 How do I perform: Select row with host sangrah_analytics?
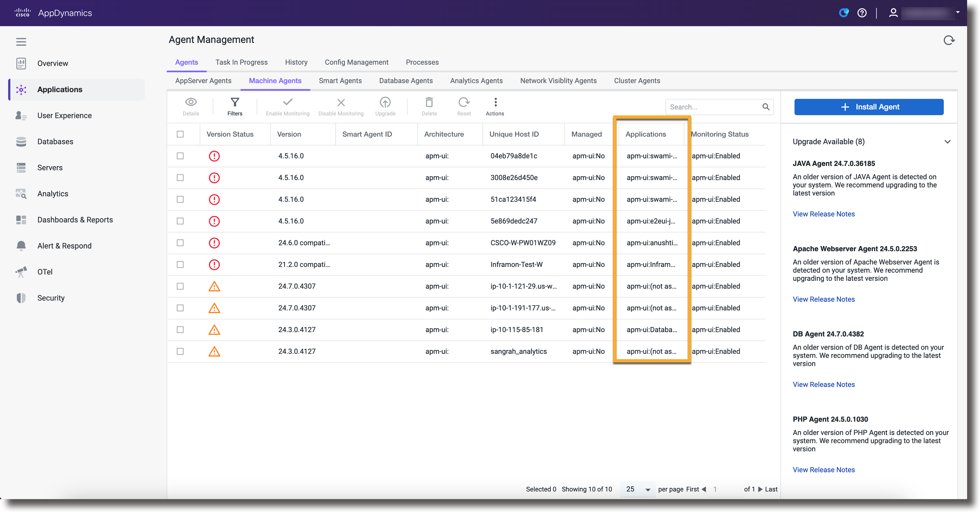[x=180, y=351]
